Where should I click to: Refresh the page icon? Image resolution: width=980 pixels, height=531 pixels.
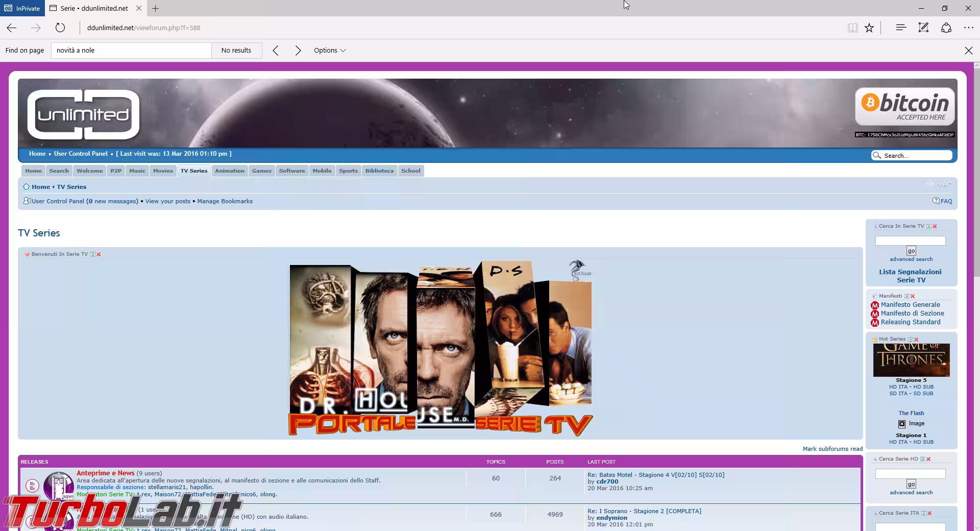(x=60, y=28)
